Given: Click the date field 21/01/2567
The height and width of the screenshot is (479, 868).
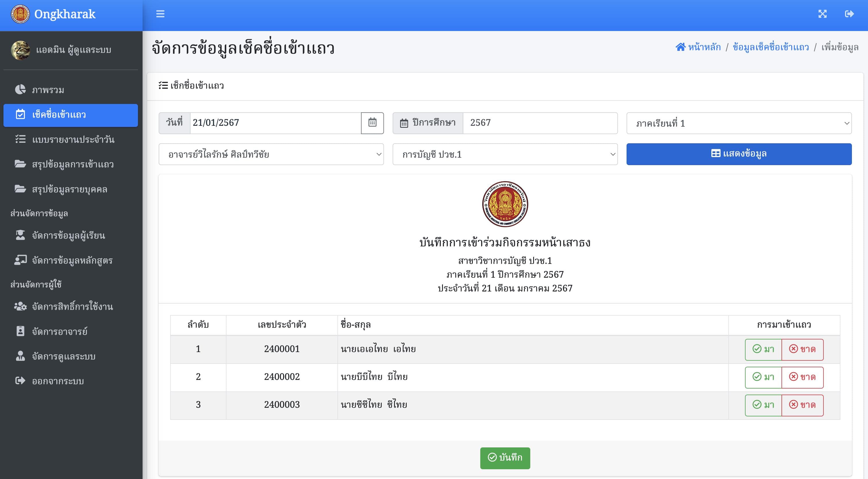Looking at the screenshot, I should point(276,123).
